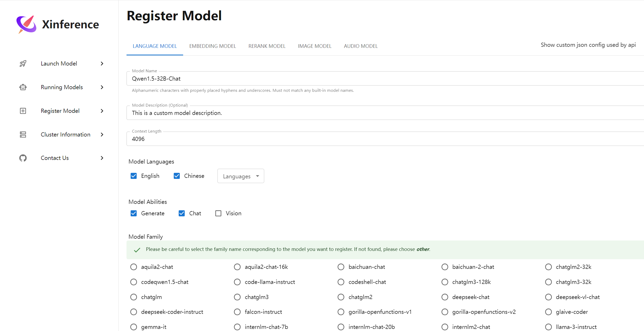Image resolution: width=644 pixels, height=331 pixels.
Task: Click Show custom json config used by api
Action: [588, 45]
